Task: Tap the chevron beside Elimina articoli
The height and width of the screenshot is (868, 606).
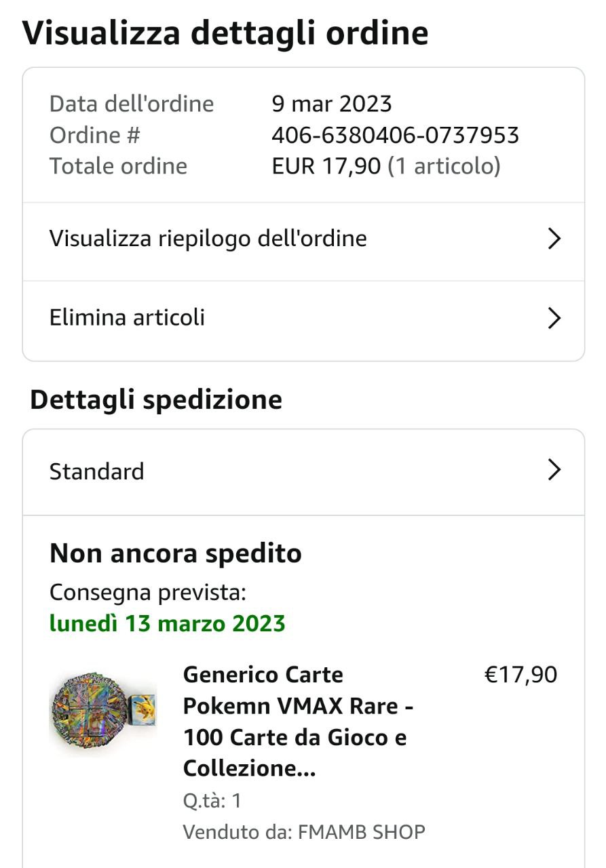Action: coord(554,318)
